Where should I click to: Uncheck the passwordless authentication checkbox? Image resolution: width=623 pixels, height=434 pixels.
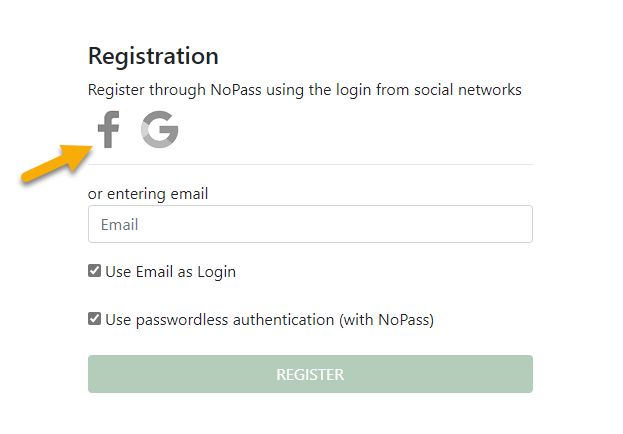point(95,320)
